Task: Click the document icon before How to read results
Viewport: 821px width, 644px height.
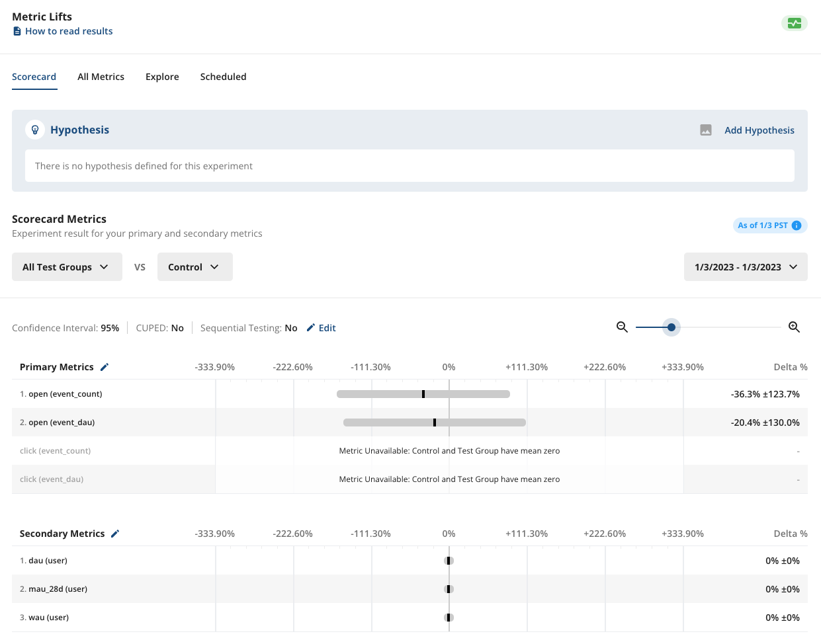Action: [x=17, y=30]
